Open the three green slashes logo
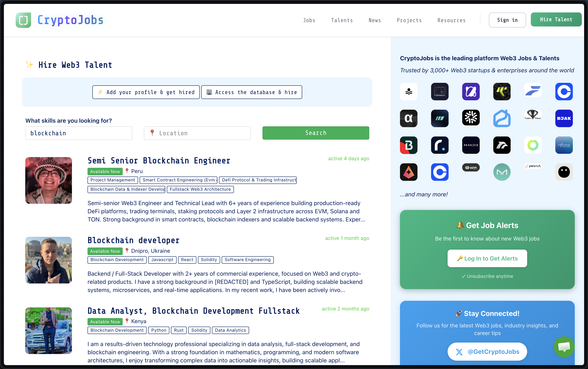Viewport: 588px width, 369px height. (440, 118)
